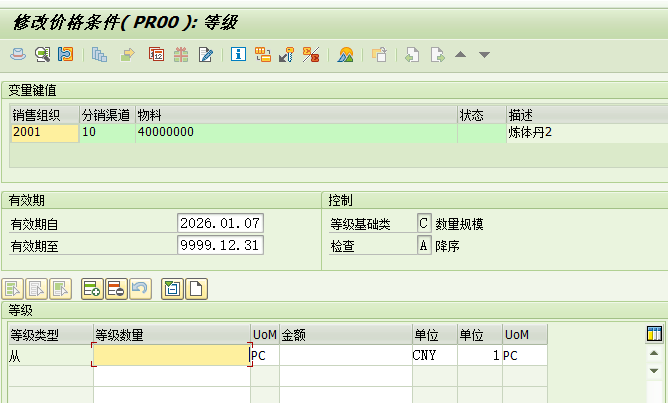Click the insert row icon above scales
Viewport: 668px width, 403px height.
[91, 290]
